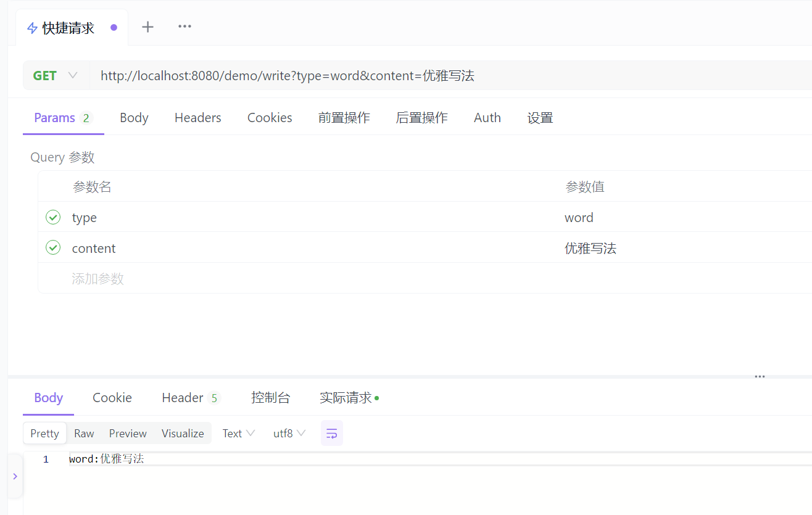Click the lightning icon on 快捷请求 tab
The width and height of the screenshot is (812, 515).
pyautogui.click(x=33, y=28)
